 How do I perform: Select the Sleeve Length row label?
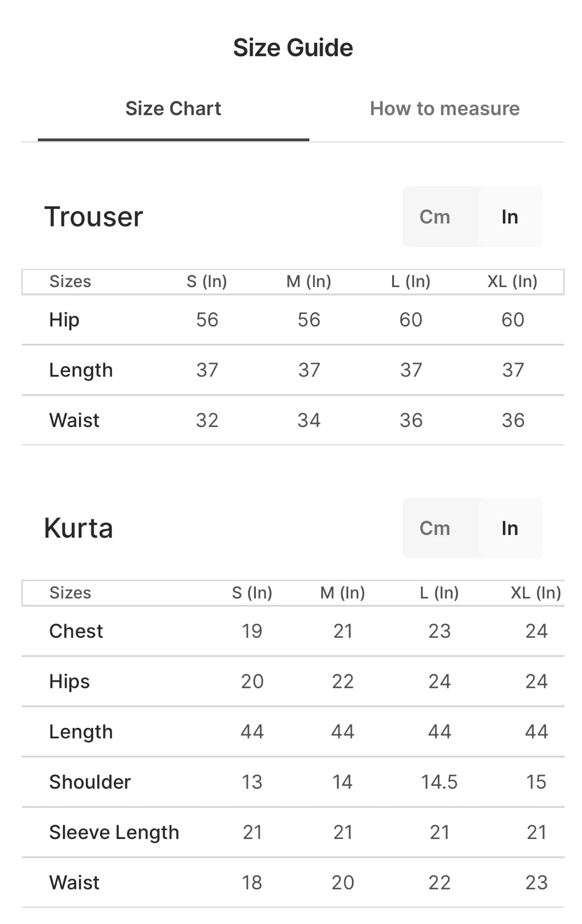pyautogui.click(x=114, y=833)
